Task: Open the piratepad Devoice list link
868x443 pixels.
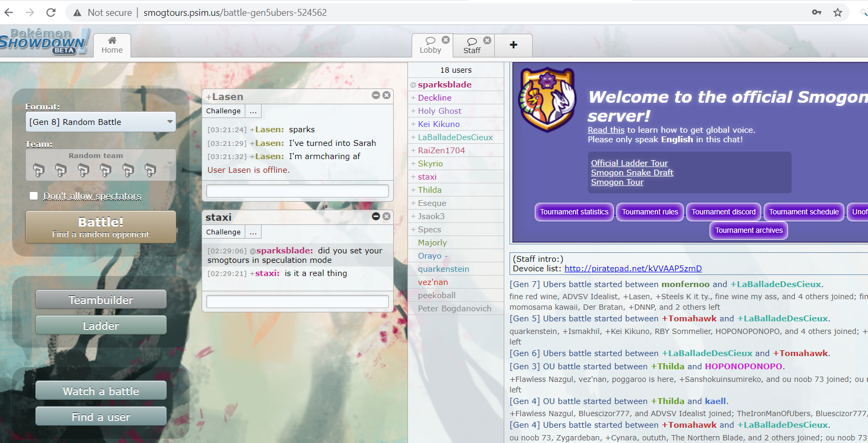Action: (633, 268)
